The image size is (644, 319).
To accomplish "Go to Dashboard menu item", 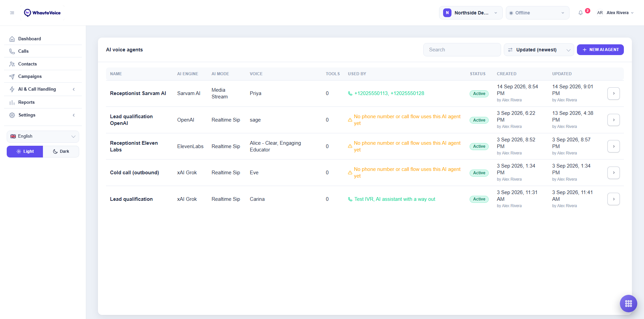I will [43, 39].
